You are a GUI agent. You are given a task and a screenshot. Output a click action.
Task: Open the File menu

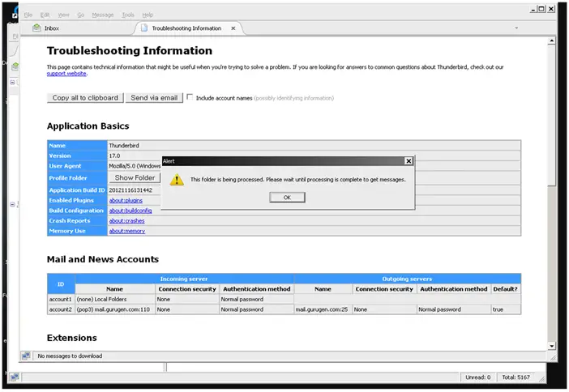coord(28,15)
